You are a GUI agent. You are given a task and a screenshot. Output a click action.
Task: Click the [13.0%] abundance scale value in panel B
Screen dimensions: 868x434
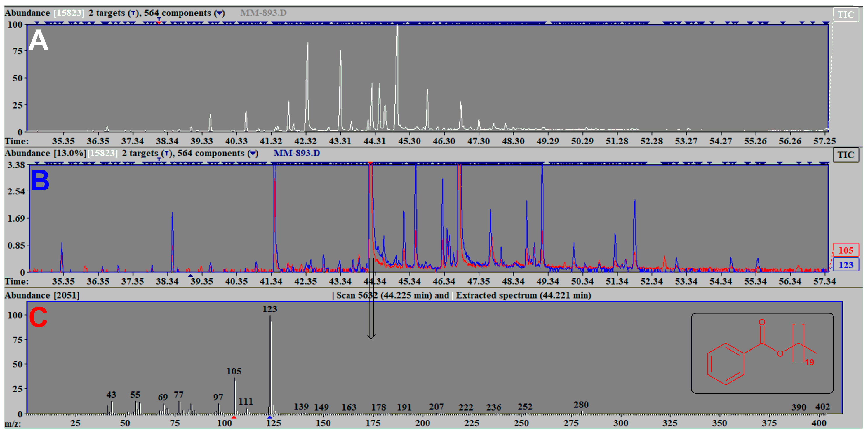(x=70, y=153)
